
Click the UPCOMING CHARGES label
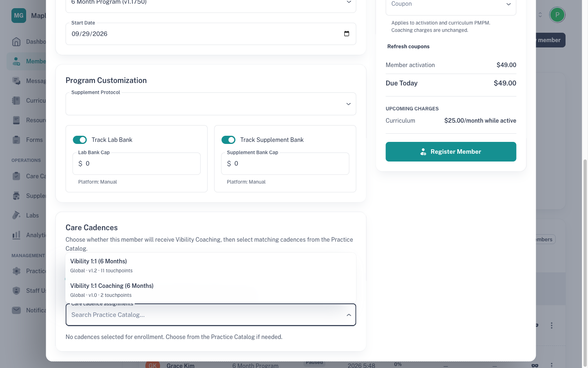pos(412,109)
